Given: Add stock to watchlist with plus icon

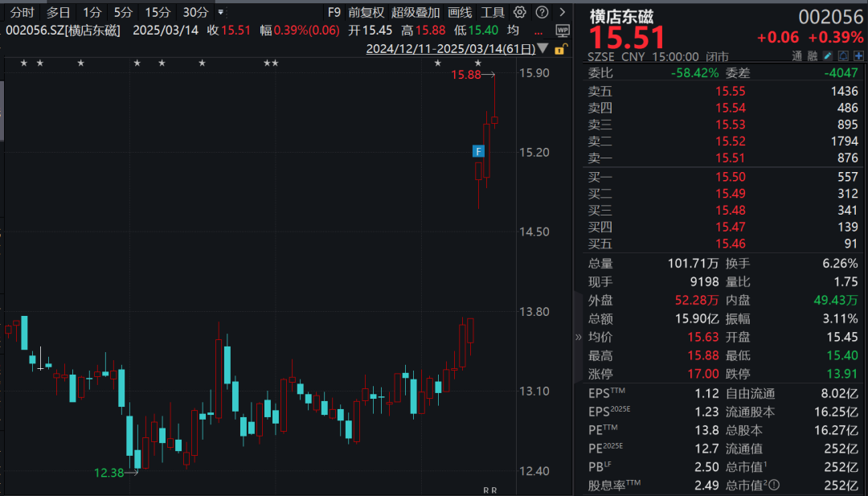Looking at the screenshot, I should pyautogui.click(x=858, y=56).
